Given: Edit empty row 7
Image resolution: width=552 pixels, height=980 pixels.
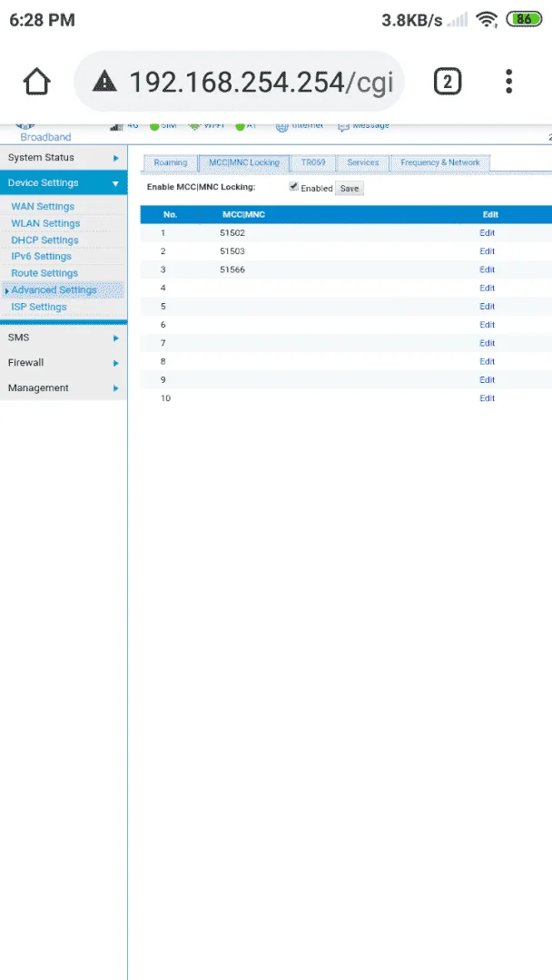Looking at the screenshot, I should point(487,343).
